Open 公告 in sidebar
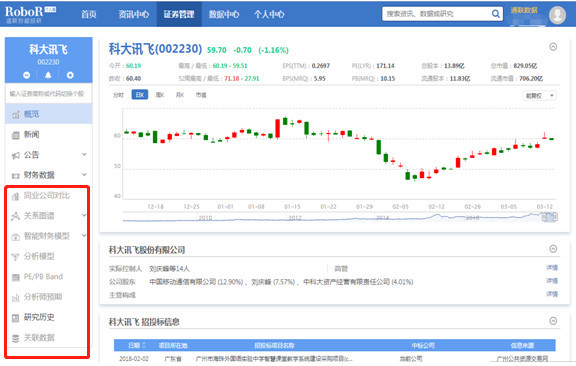The image size is (576, 366). 48,155
